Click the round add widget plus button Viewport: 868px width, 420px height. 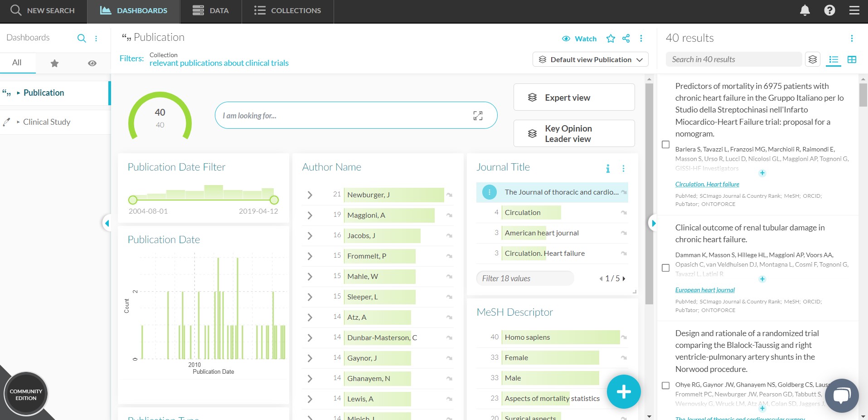(624, 392)
